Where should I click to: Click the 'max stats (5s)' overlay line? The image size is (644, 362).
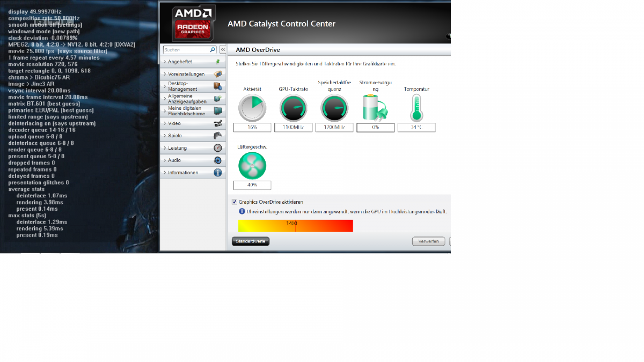pos(27,216)
